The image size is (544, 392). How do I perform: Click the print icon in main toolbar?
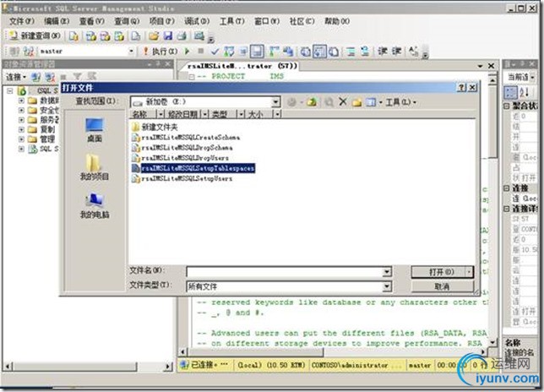tap(182, 35)
